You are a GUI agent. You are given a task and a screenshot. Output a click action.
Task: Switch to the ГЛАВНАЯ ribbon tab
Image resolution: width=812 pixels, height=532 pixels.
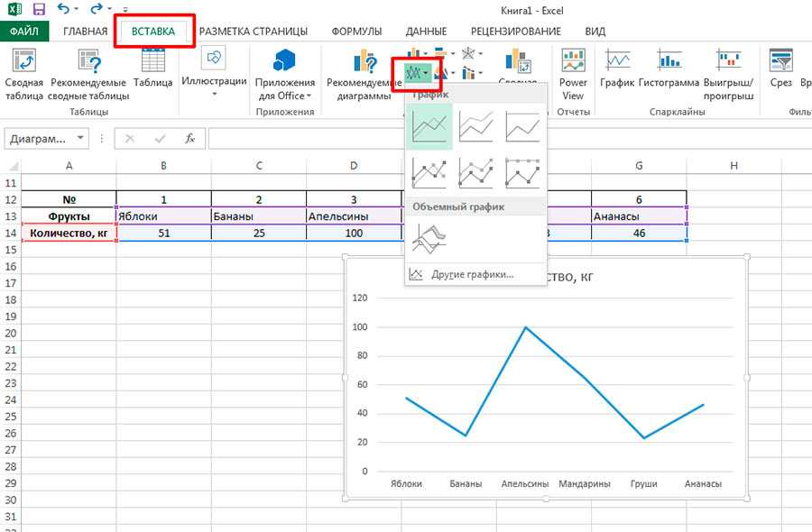85,31
